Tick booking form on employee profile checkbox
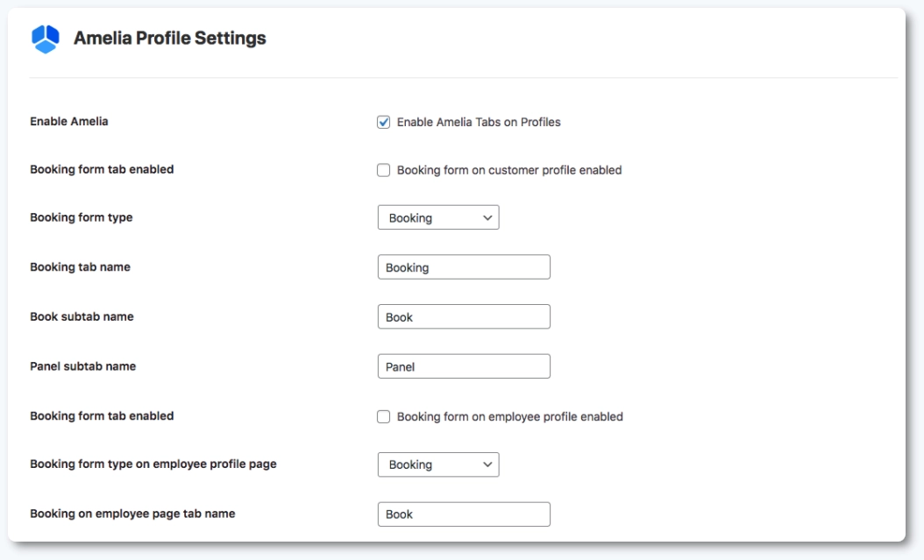The height and width of the screenshot is (560, 924). [384, 417]
